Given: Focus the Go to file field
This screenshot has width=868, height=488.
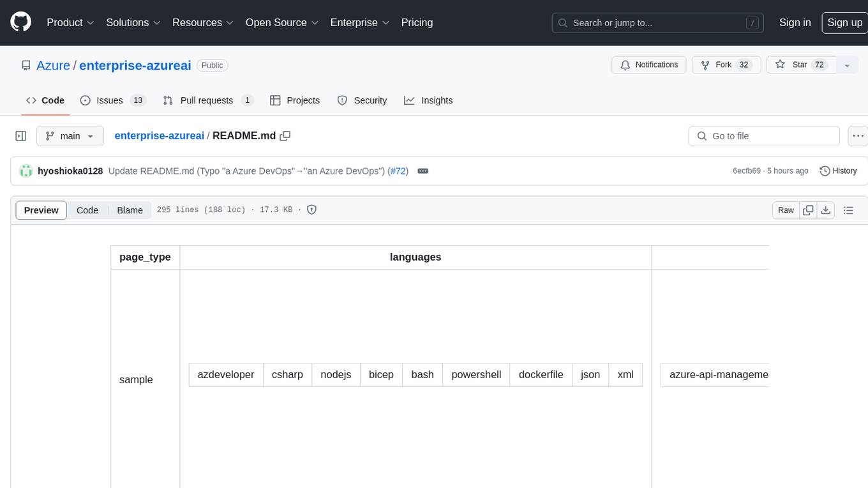Looking at the screenshot, I should [x=764, y=136].
